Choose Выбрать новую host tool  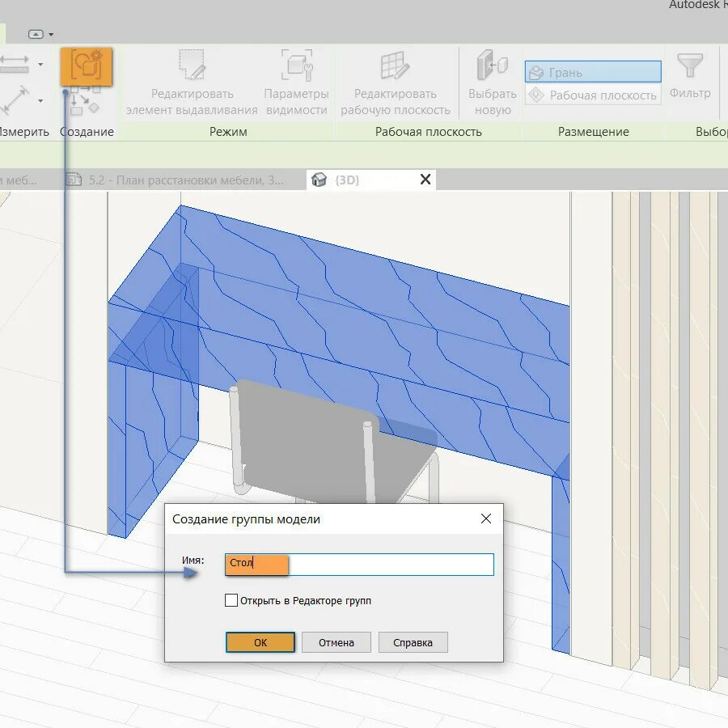[492, 83]
